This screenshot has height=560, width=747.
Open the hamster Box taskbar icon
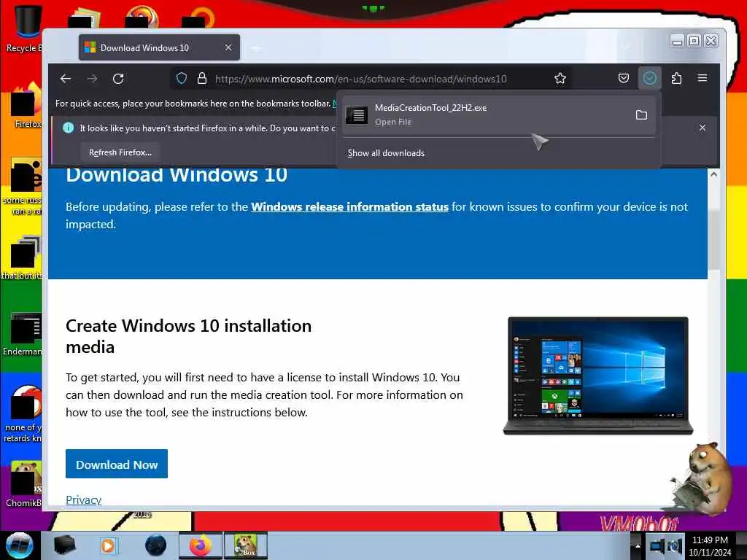point(245,545)
